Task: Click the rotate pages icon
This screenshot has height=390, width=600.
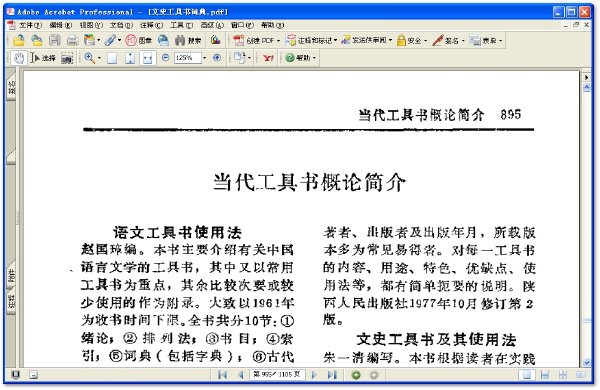Action: click(x=240, y=58)
